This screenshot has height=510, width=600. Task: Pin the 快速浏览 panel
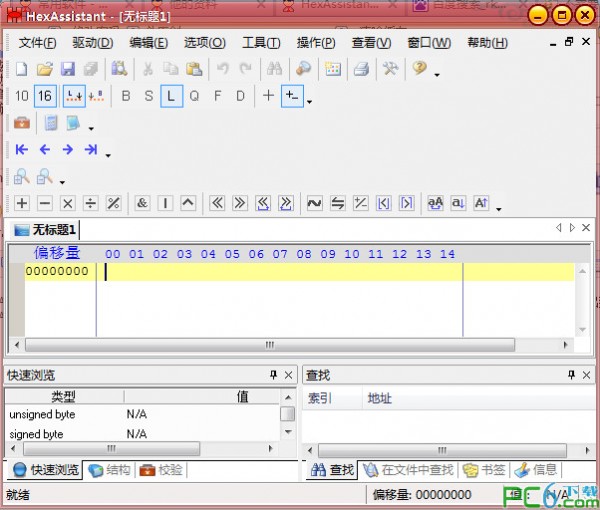pyautogui.click(x=273, y=375)
